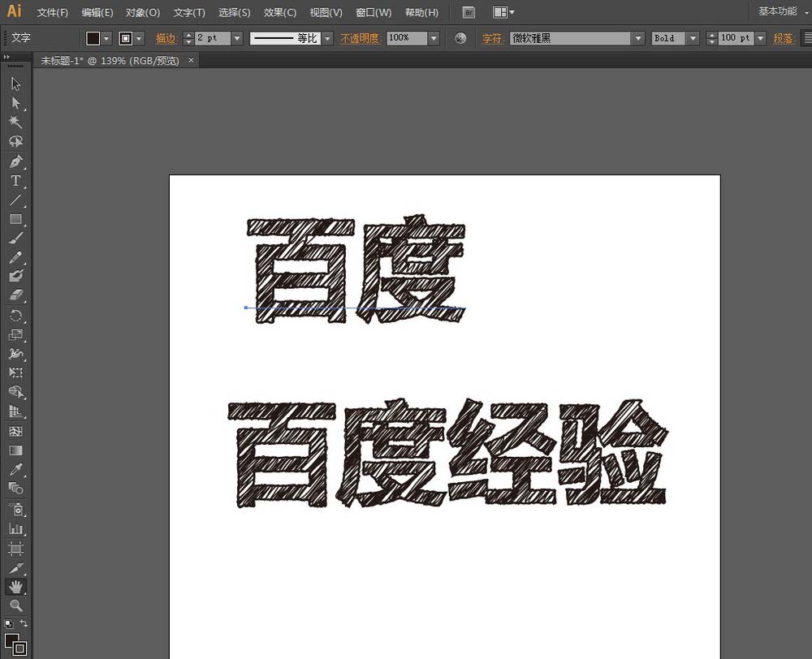Select the Eyedropper tool

[x=15, y=470]
